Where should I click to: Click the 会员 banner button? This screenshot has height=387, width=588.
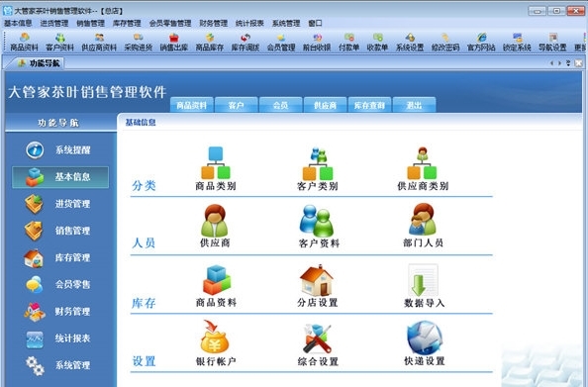280,105
